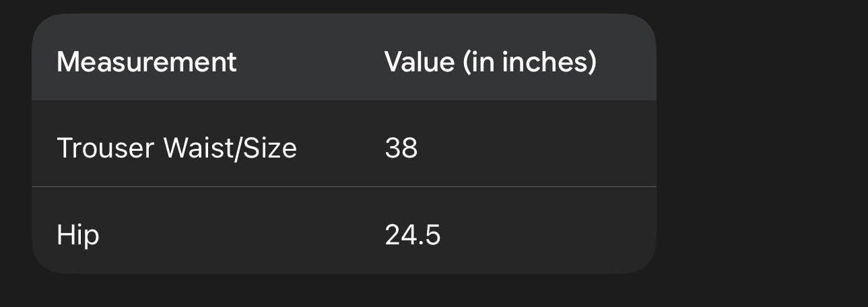Select the waist value "38" cell
Screen dimensions: 868x307
coord(401,147)
